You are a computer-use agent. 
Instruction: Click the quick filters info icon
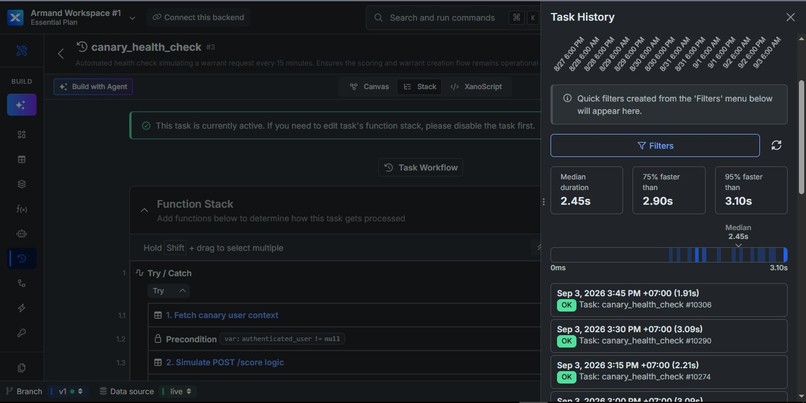coord(567,98)
